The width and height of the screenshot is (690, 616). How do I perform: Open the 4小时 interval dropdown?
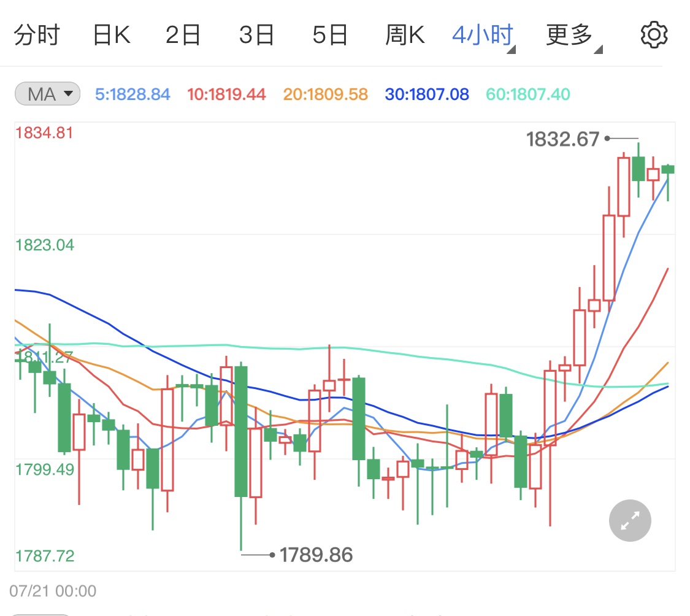point(484,36)
